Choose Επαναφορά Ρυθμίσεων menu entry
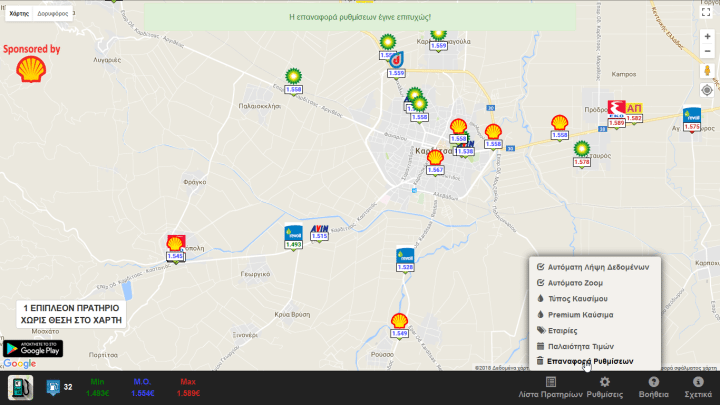This screenshot has height=405, width=720. coord(585,361)
